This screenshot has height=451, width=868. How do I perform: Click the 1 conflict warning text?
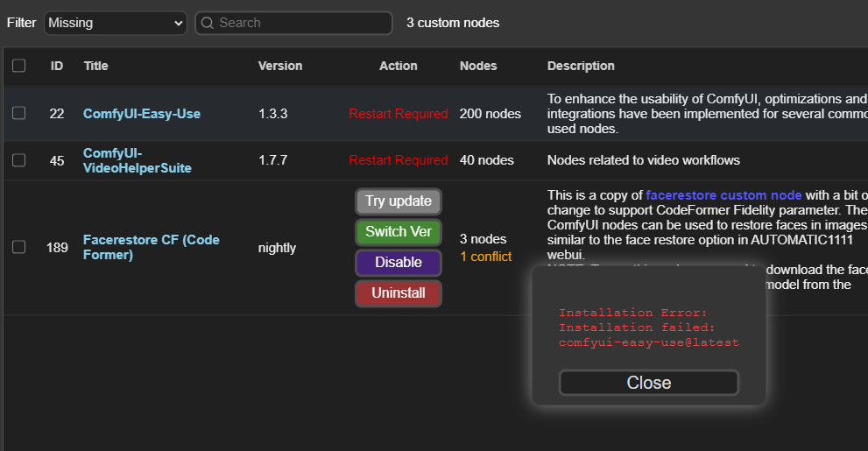point(486,257)
